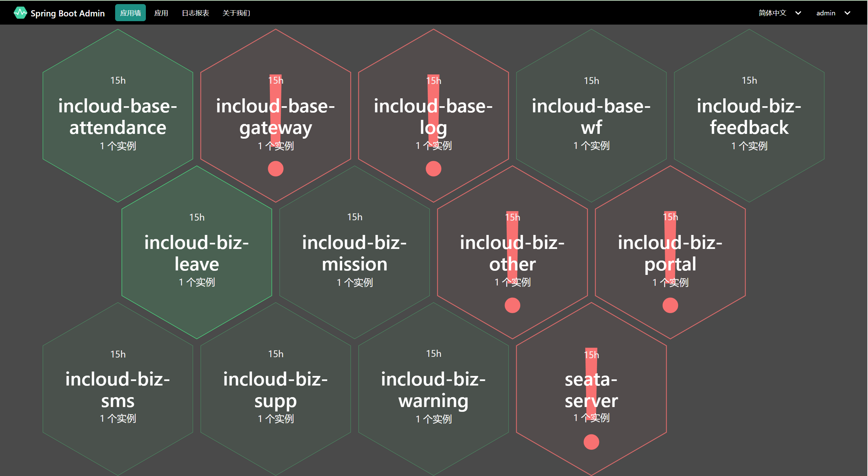
Task: Click red alert dot on incloud-base-log
Action: 433,169
